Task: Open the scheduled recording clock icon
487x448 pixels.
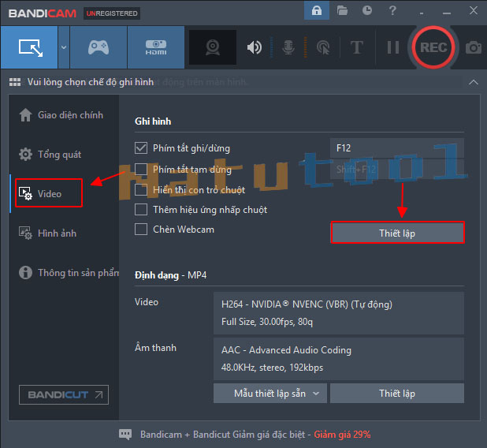Action: coord(367,11)
